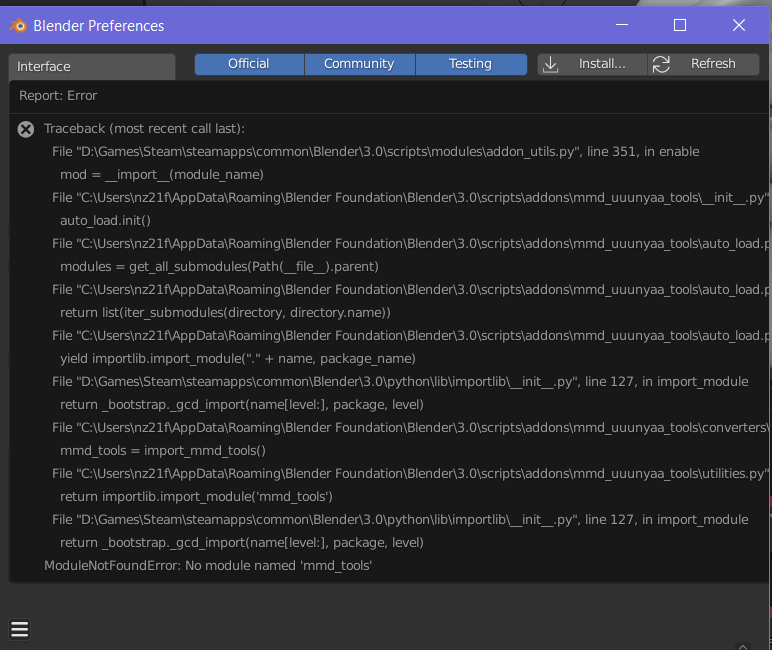Click the Install... button label
772x650 pixels.
pyautogui.click(x=602, y=64)
